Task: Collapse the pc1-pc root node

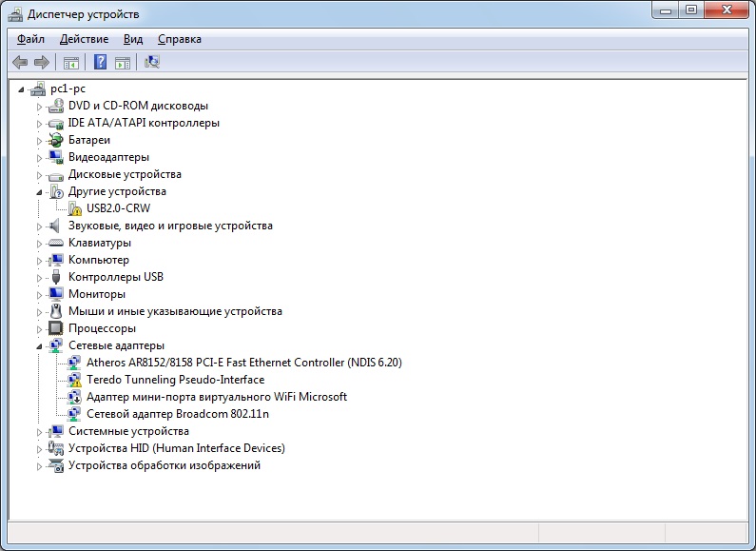Action: pyautogui.click(x=21, y=89)
